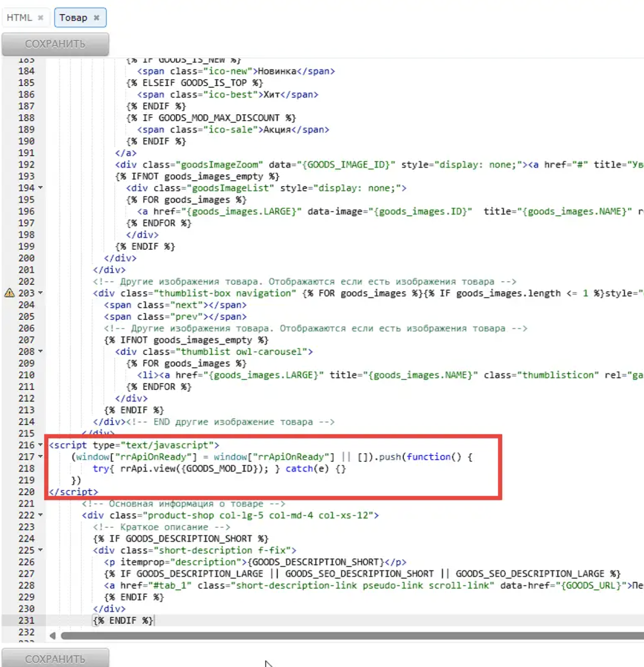Screen dimensions: 644x667
Task: Collapse the code fold at line 208
Action: (41, 351)
